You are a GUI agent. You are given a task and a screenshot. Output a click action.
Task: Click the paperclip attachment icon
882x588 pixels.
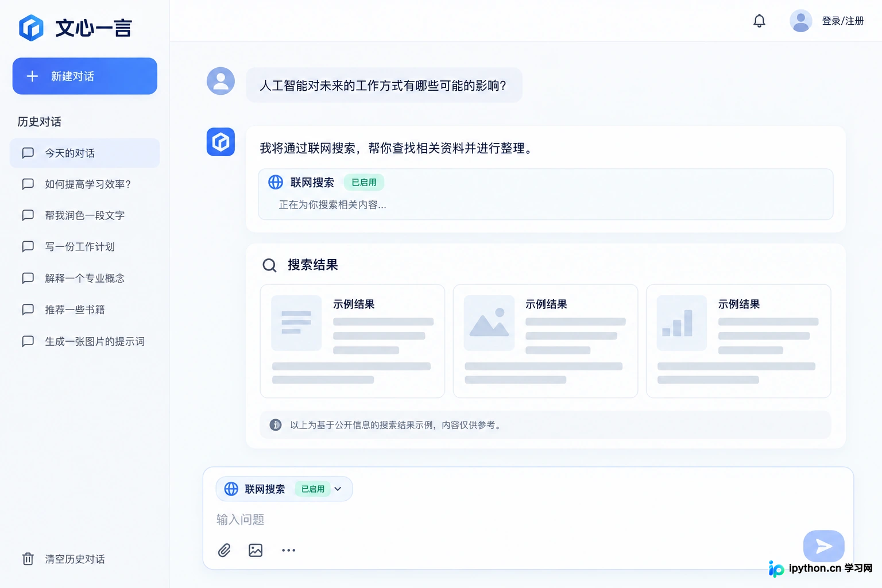tap(224, 550)
